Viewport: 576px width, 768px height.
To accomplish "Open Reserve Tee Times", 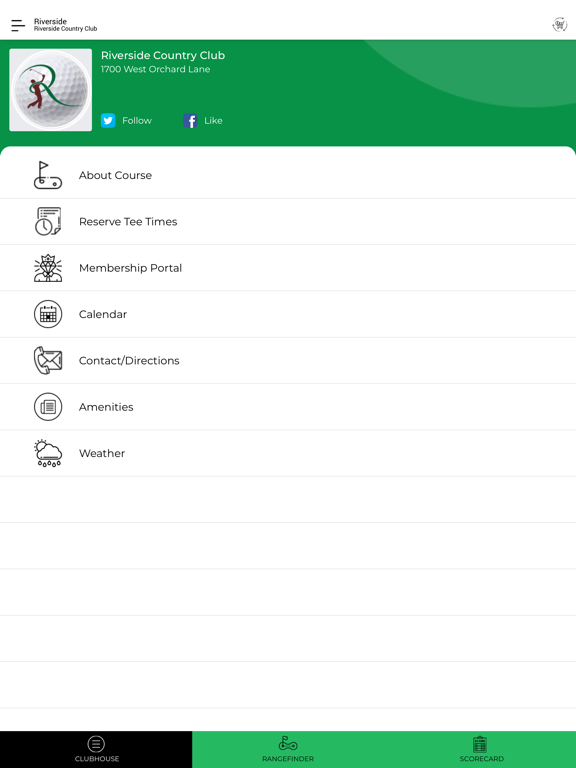I will pyautogui.click(x=288, y=222).
